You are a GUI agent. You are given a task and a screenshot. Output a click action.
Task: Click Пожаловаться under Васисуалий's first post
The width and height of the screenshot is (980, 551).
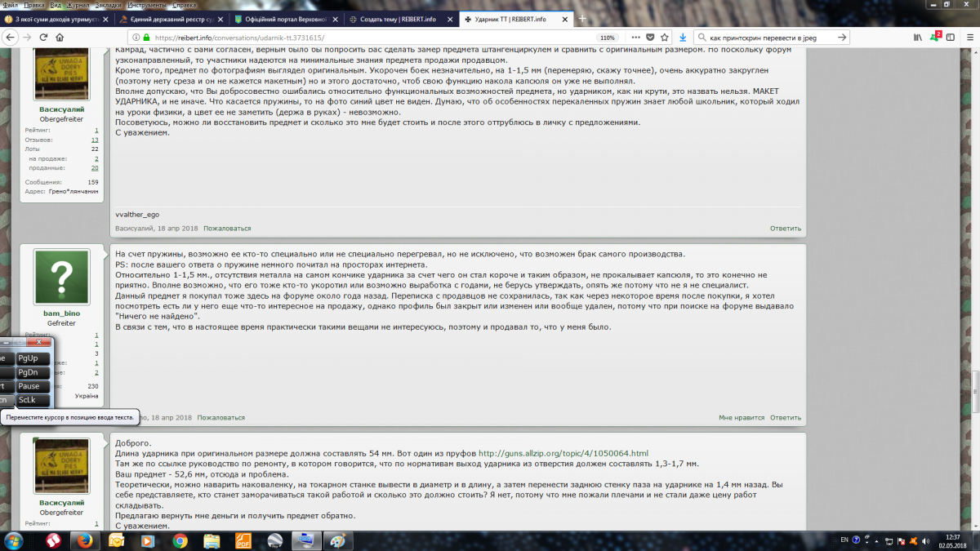pos(227,229)
